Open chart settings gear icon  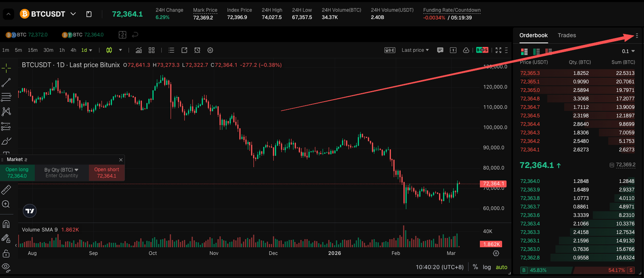pyautogui.click(x=210, y=50)
